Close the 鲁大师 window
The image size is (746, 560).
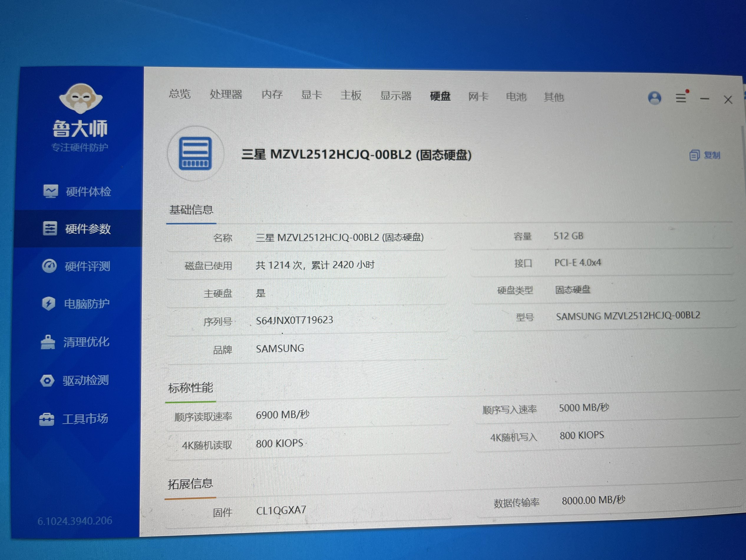click(728, 100)
